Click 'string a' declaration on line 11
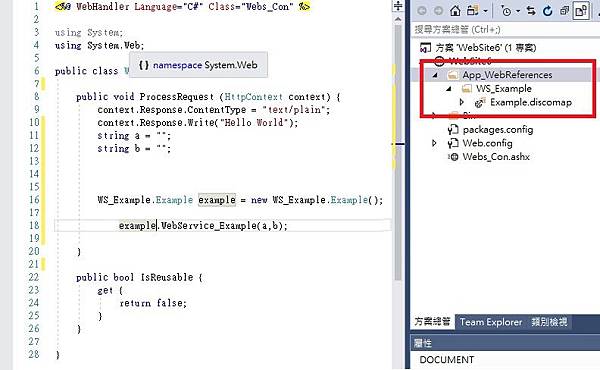 pos(119,136)
